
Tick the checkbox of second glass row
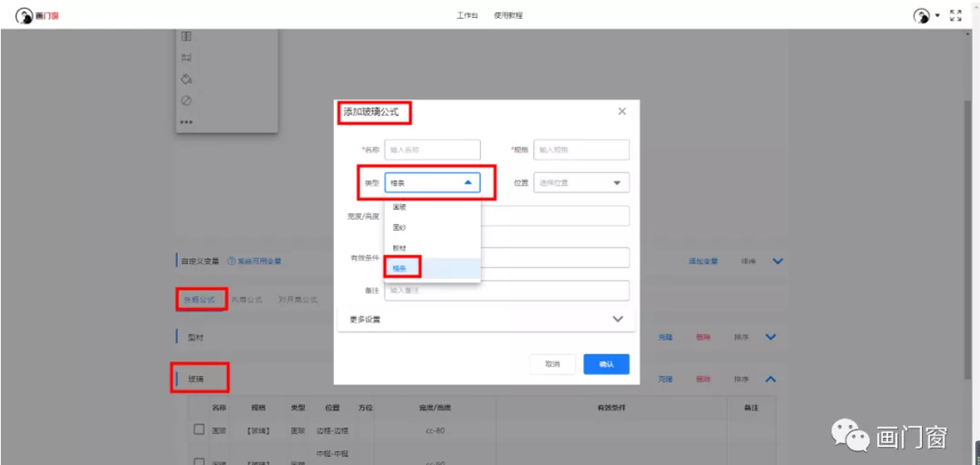pyautogui.click(x=198, y=461)
